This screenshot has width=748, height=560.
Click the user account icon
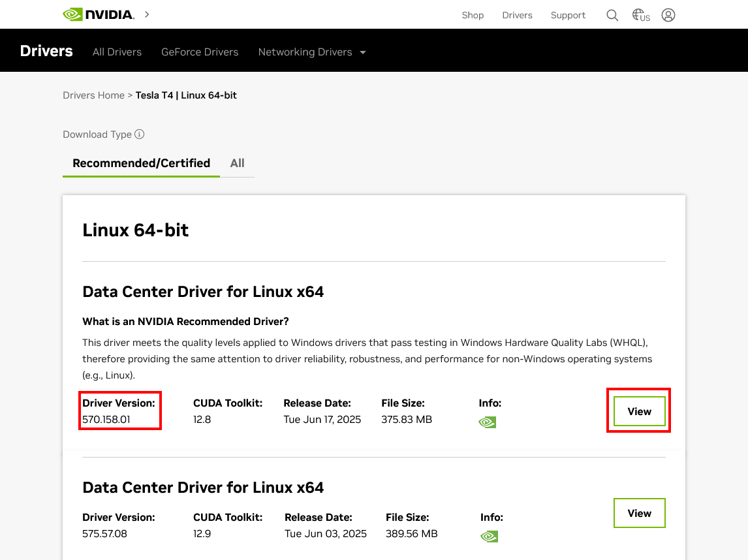[668, 15]
